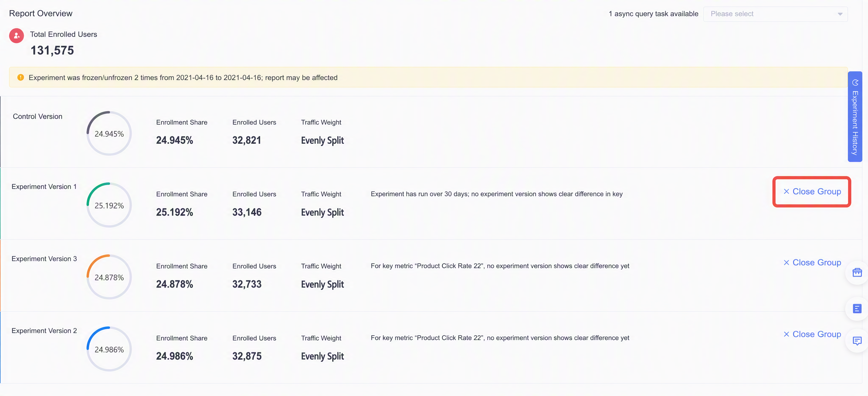Click the orange warning icon in the banner
Screen dimensions: 868x396
21,77
